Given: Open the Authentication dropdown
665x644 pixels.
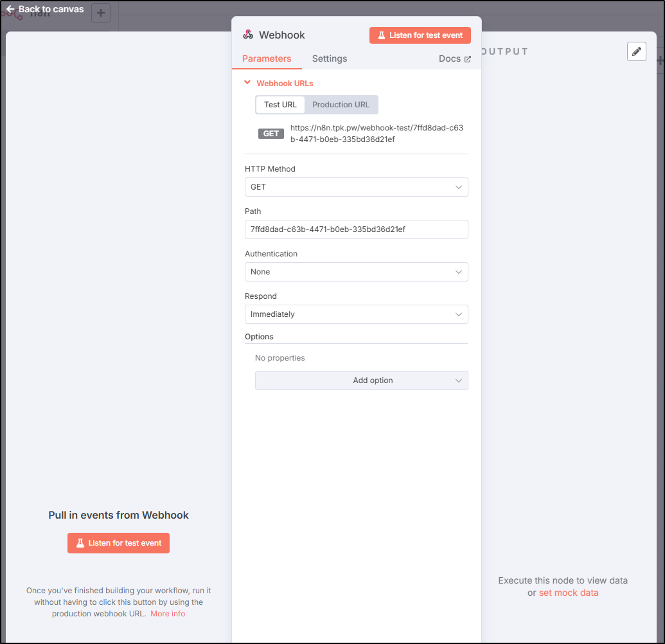Looking at the screenshot, I should 356,272.
